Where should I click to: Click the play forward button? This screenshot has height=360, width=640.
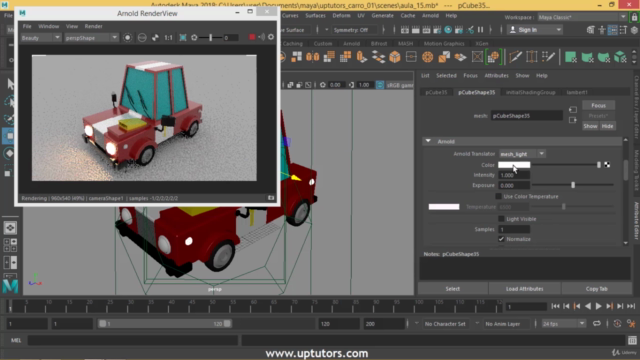pos(599,306)
